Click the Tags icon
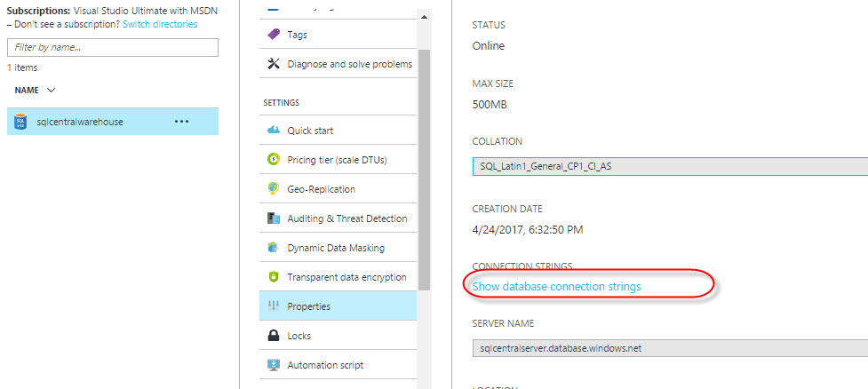 coord(274,35)
